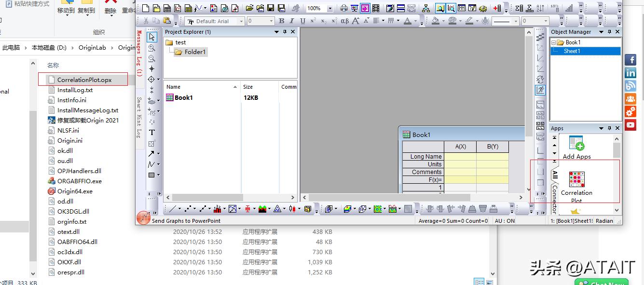Select the Pointer tool at toolbar top
The width and height of the screenshot is (644, 285).
click(x=151, y=36)
